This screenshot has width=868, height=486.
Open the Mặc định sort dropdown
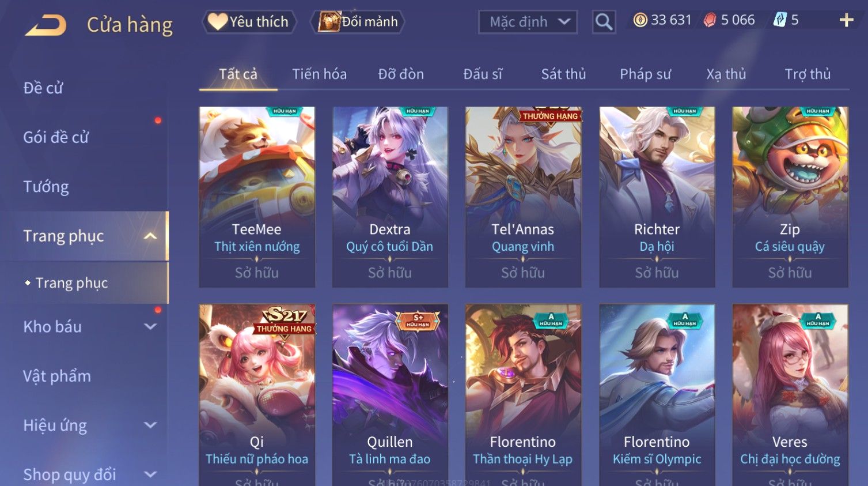pyautogui.click(x=528, y=22)
